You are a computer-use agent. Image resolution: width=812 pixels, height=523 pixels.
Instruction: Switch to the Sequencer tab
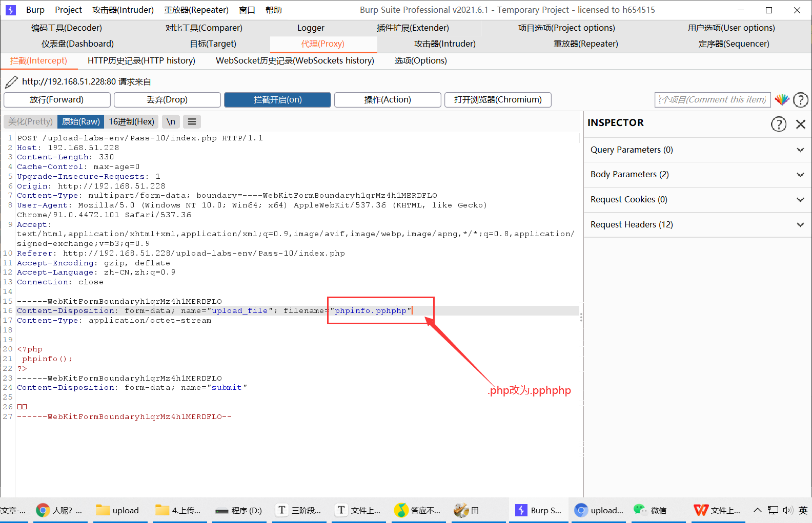[734, 44]
